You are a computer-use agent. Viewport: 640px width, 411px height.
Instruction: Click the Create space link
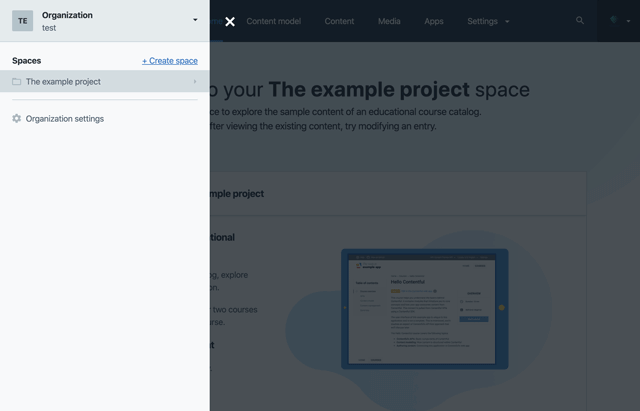170,61
